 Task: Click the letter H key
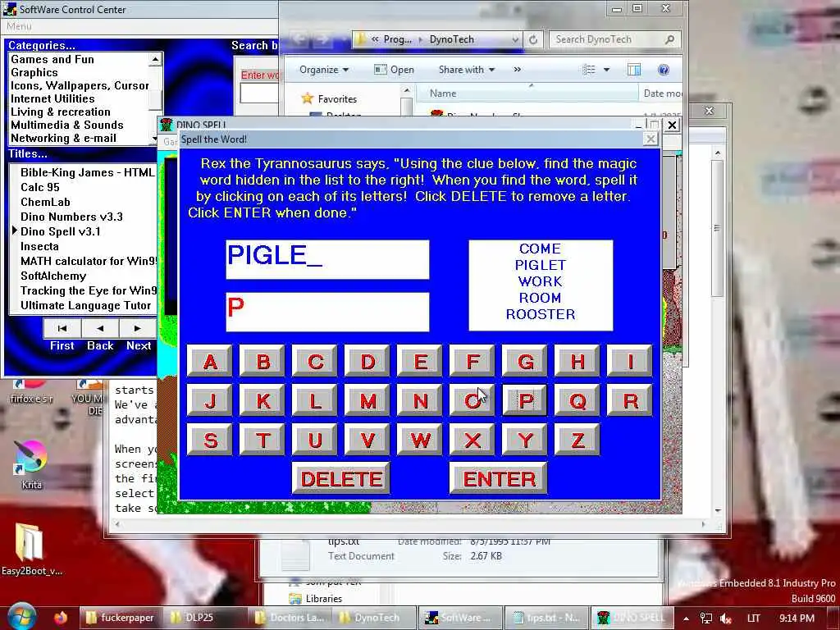pyautogui.click(x=577, y=362)
